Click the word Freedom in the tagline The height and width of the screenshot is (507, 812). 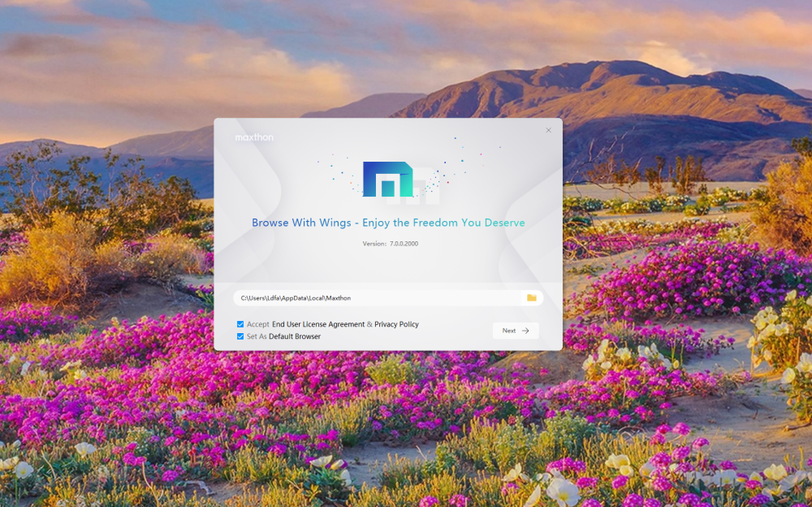435,223
